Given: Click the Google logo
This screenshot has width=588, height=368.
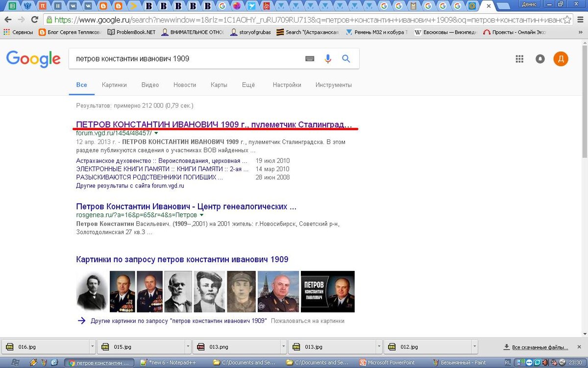Looking at the screenshot, I should click(33, 59).
